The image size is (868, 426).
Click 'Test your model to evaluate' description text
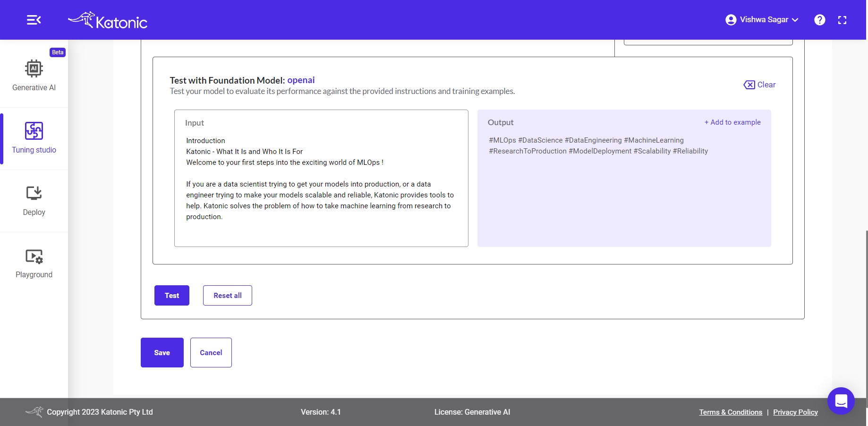coord(342,91)
